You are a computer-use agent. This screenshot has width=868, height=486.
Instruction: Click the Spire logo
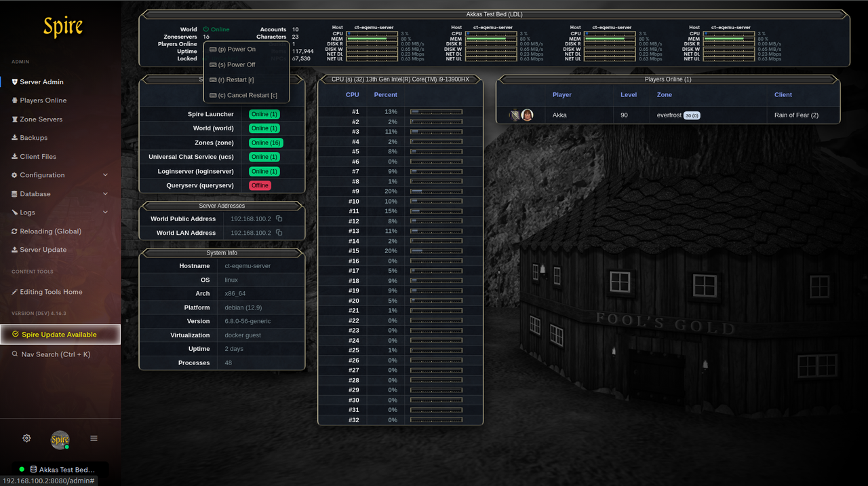click(62, 27)
